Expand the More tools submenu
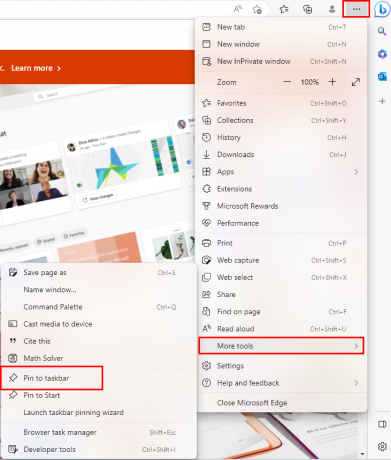 point(281,346)
